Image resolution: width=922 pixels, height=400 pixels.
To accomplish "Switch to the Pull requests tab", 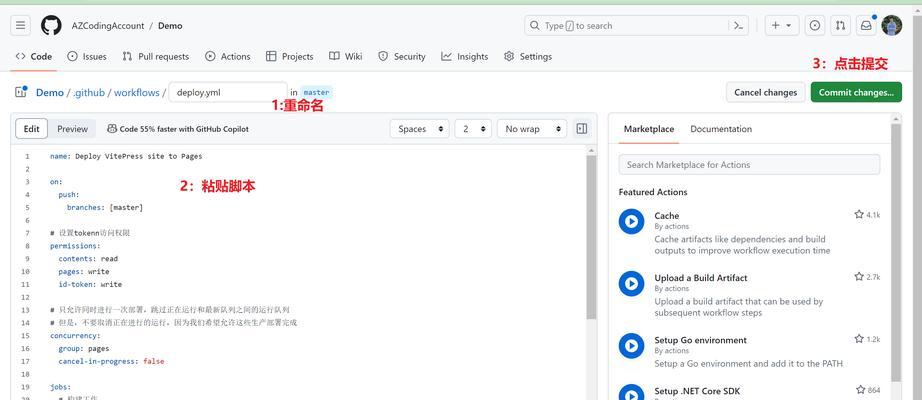I will click(x=156, y=56).
